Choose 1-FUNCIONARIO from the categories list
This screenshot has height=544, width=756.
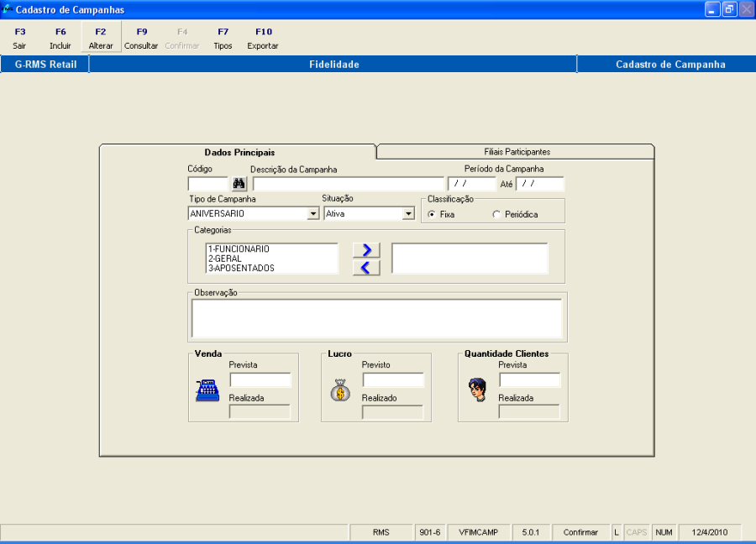point(239,249)
